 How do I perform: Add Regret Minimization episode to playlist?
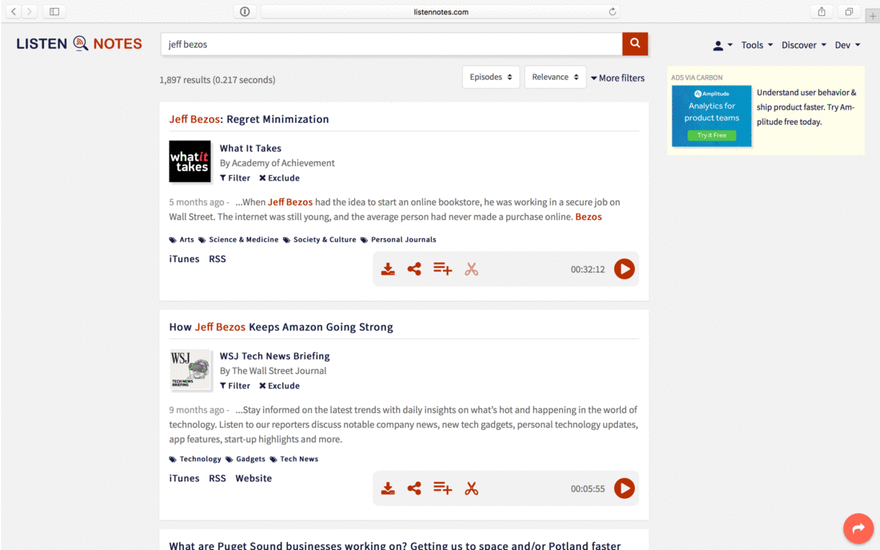coord(442,269)
